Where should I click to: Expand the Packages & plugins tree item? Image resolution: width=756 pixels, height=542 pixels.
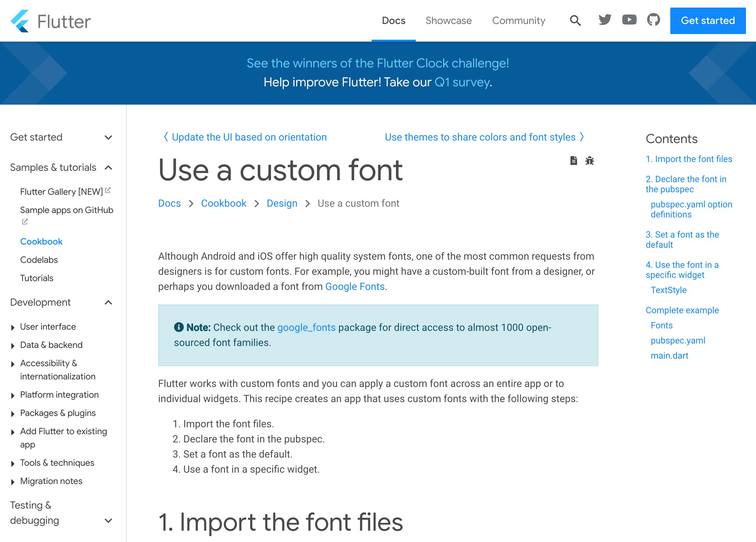(x=13, y=414)
